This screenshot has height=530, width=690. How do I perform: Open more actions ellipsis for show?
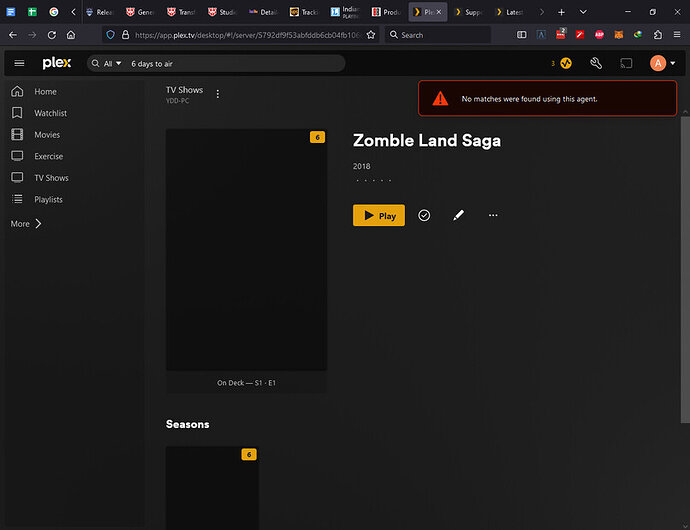tap(493, 215)
